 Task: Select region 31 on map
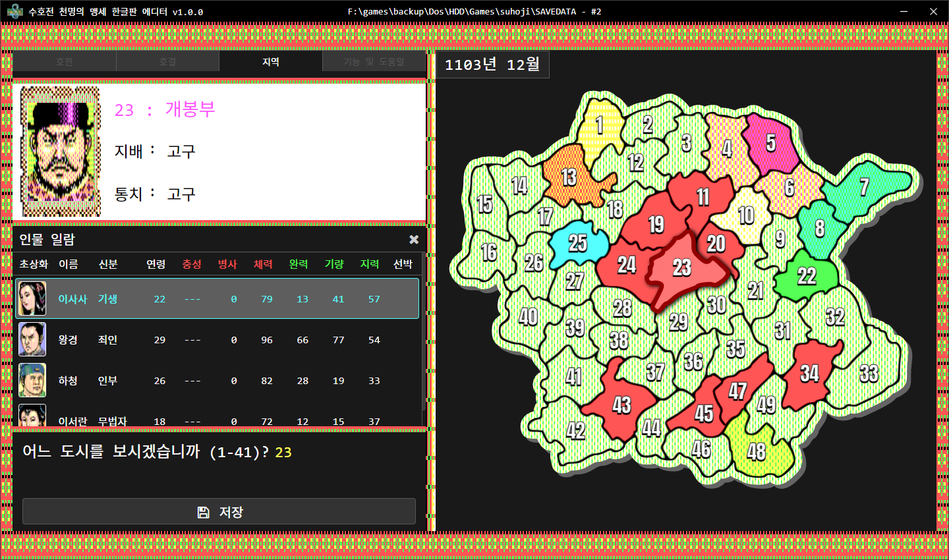pyautogui.click(x=782, y=329)
